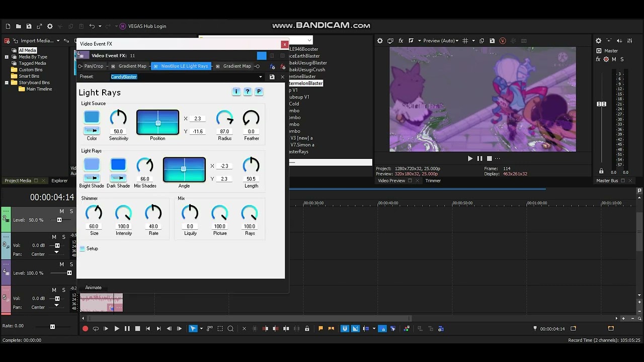Toggle loop playback in transport
The image size is (644, 362).
tap(96, 329)
